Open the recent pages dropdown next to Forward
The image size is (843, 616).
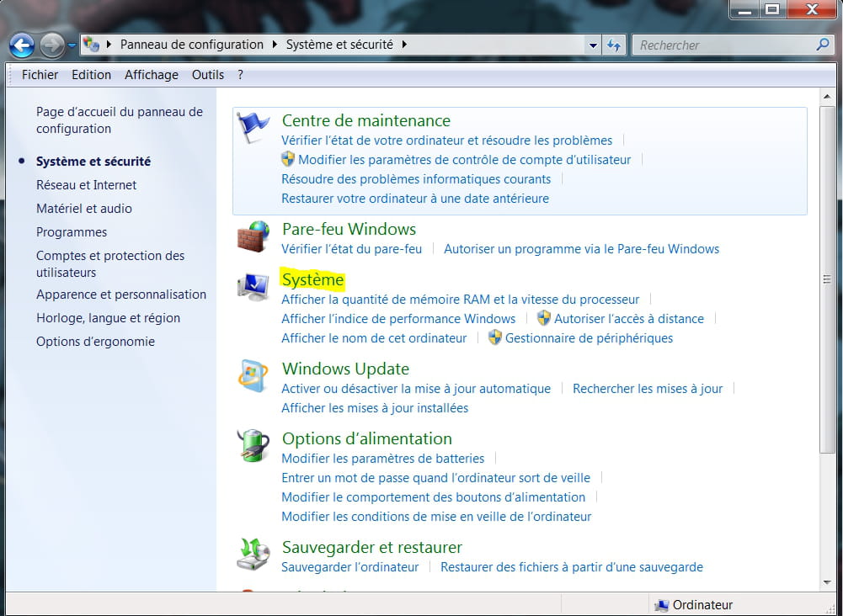72,45
